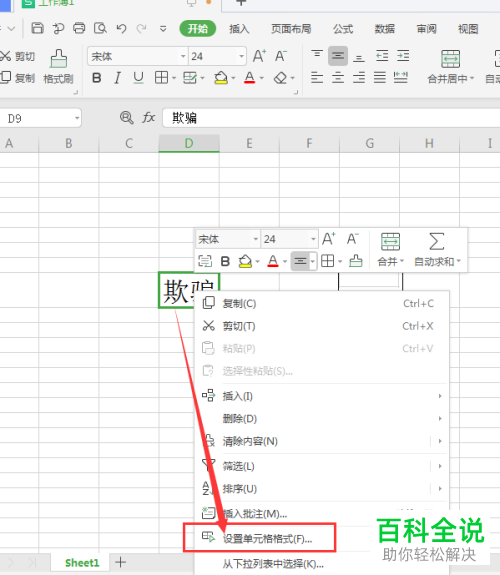Select the Sheet1 tab
This screenshot has height=575, width=500.
coord(82,563)
